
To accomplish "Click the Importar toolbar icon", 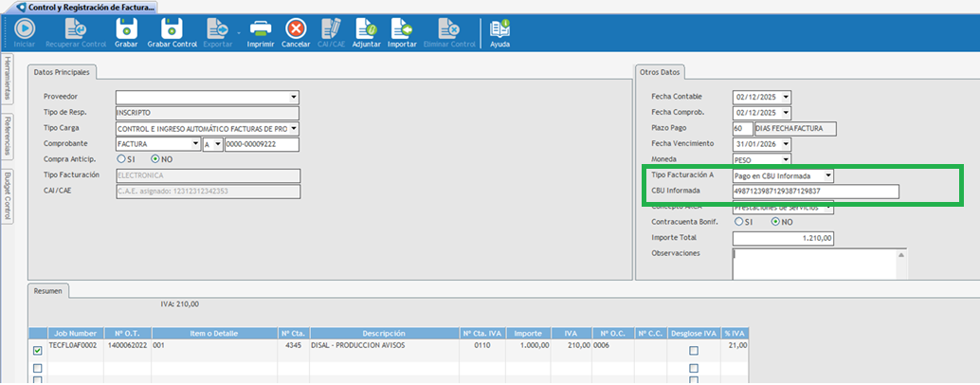I will pos(402,29).
